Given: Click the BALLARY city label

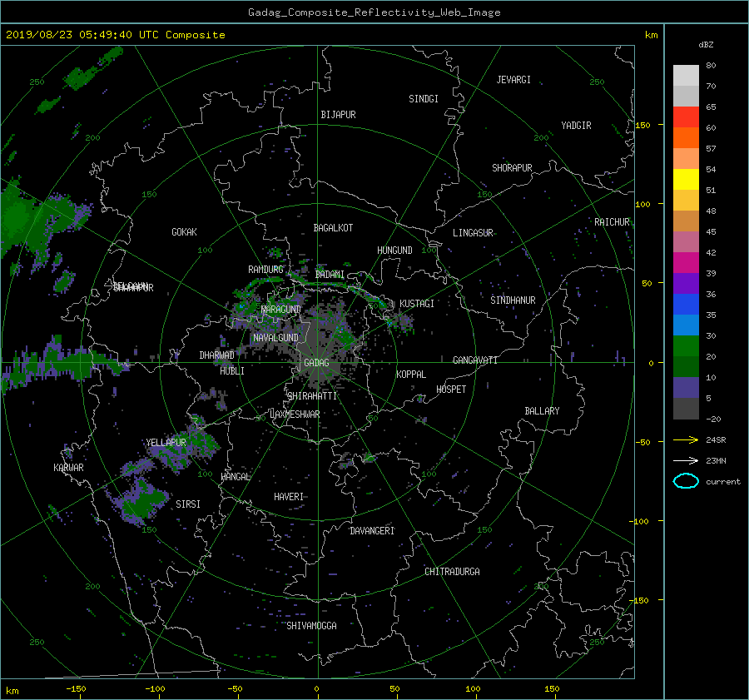Looking at the screenshot, I should pyautogui.click(x=542, y=411).
